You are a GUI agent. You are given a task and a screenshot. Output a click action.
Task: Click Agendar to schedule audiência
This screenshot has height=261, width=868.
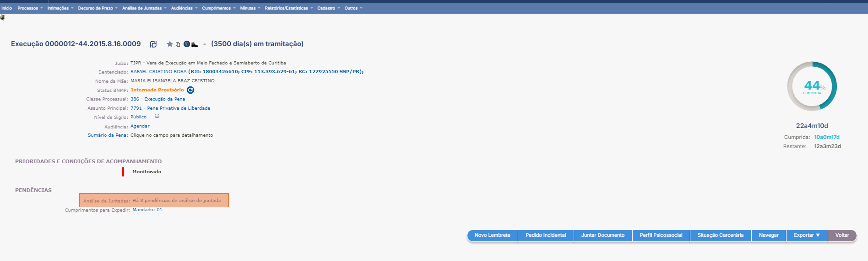point(140,126)
